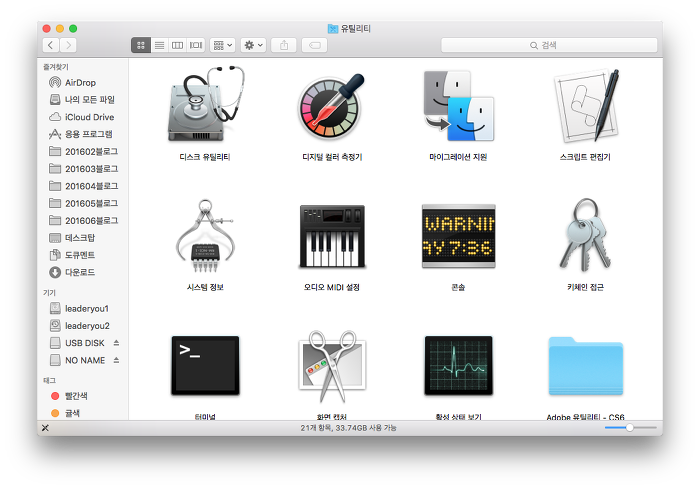
Task: Open the 마이그레이션 지원 icon
Action: click(458, 106)
